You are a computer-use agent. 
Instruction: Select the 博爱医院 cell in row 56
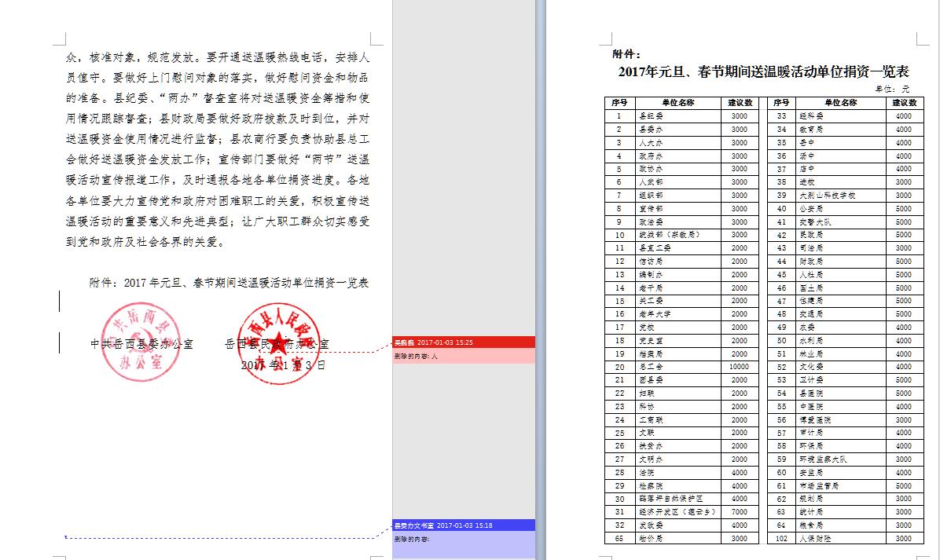click(x=840, y=420)
